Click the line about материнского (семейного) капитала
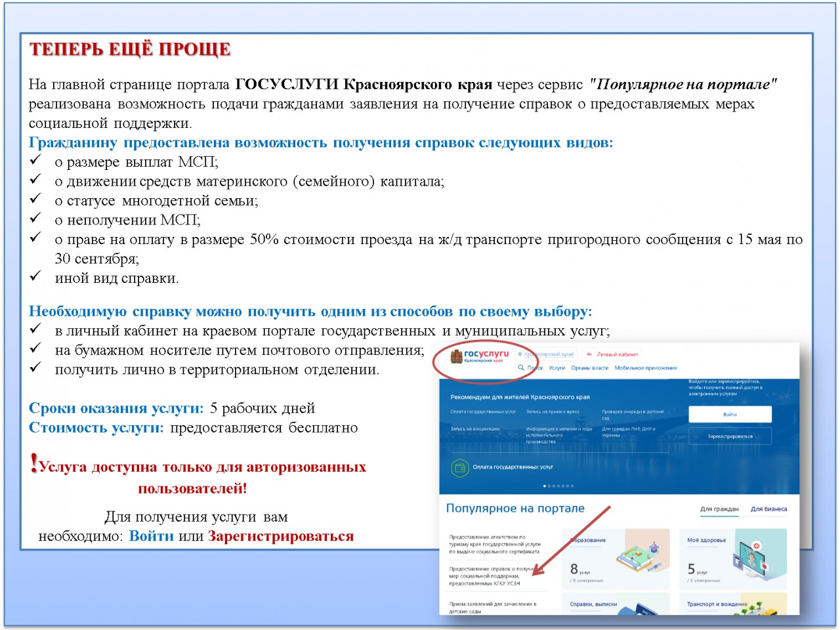The width and height of the screenshot is (840, 630). tap(249, 182)
